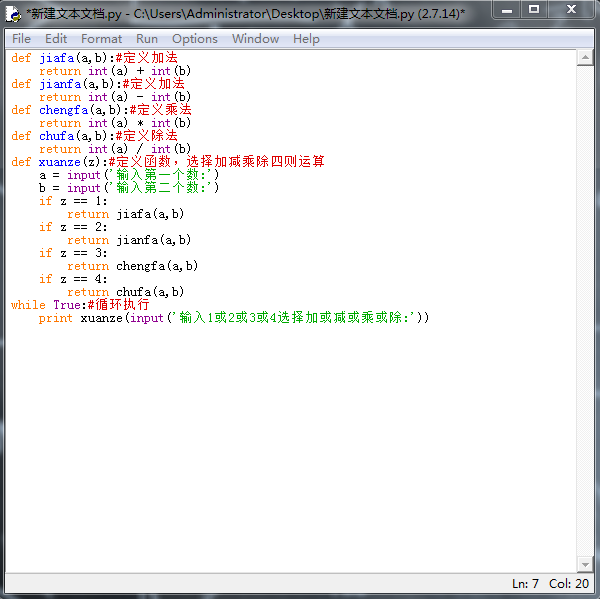Viewport: 600px width, 599px height.
Task: Click the empty editor area below code
Action: click(291, 448)
